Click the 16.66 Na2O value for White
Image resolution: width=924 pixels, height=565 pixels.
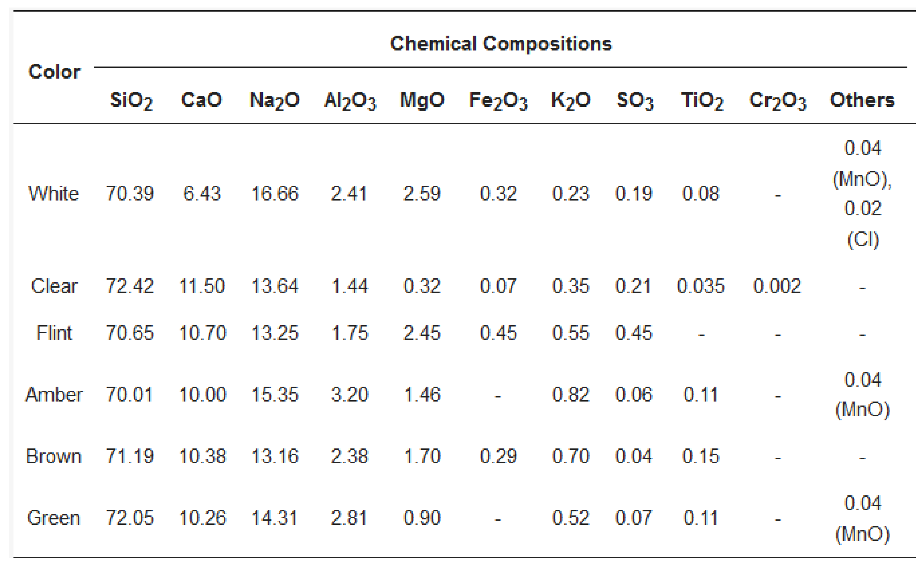coord(274,193)
